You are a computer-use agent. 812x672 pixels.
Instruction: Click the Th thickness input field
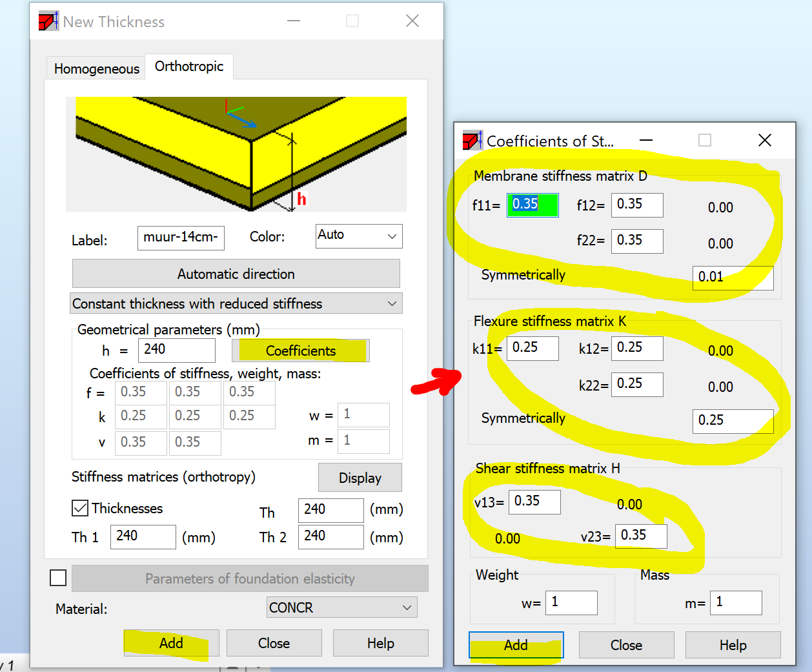point(330,510)
